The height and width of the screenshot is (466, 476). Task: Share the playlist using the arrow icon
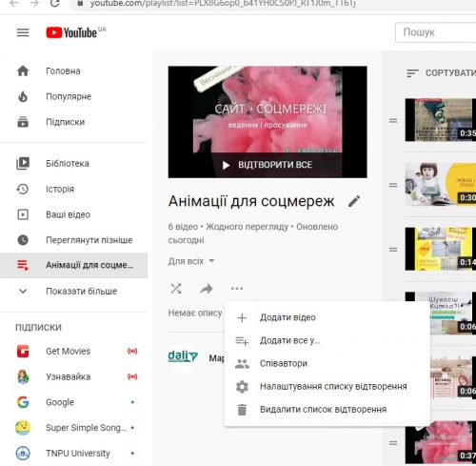pos(207,289)
